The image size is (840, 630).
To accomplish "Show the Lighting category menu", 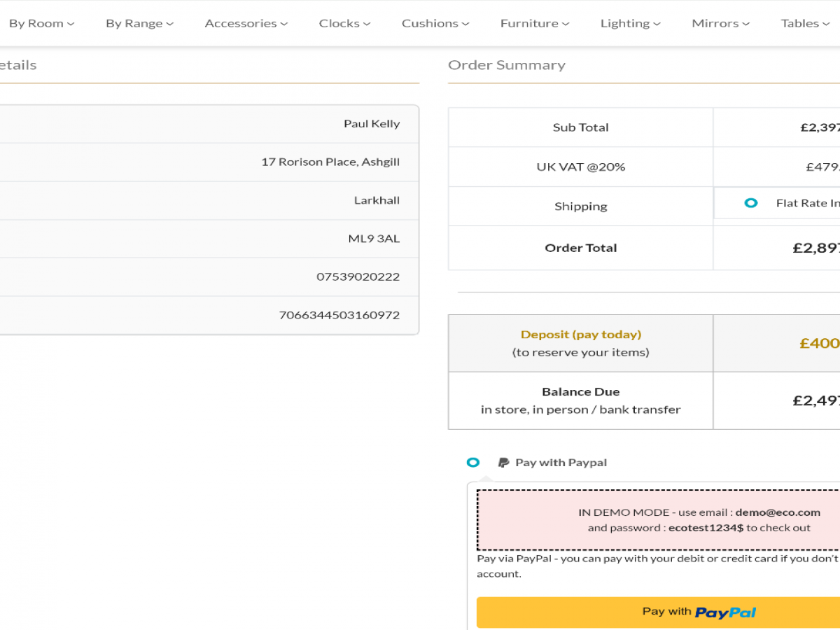I will click(630, 23).
